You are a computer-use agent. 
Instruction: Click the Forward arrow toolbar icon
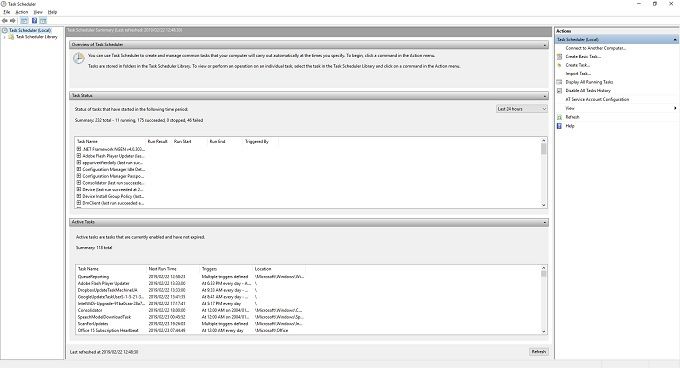(x=13, y=20)
